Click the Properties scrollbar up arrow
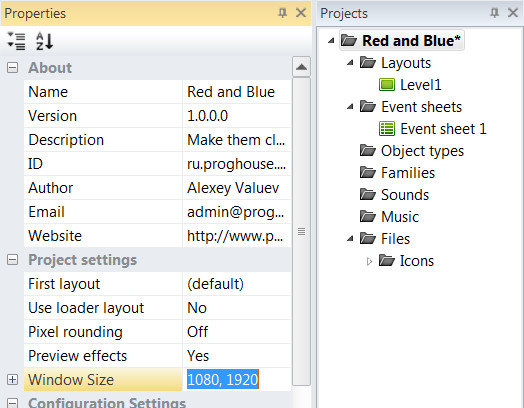Screen dimensions: 524x408 coord(301,67)
